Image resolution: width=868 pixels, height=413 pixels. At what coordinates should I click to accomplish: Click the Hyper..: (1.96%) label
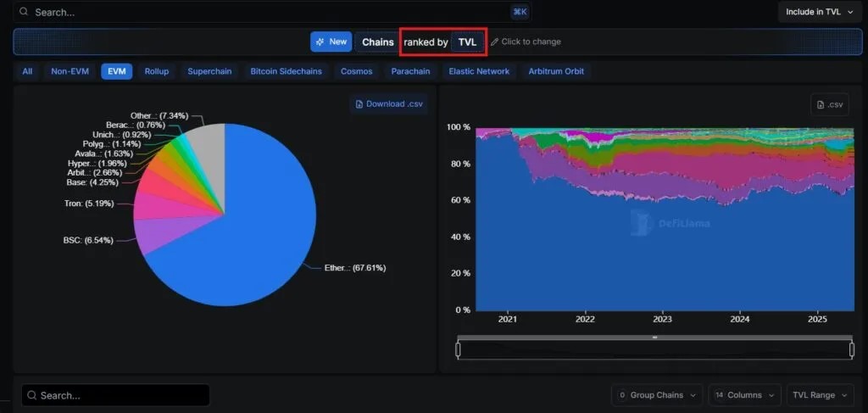(97, 164)
